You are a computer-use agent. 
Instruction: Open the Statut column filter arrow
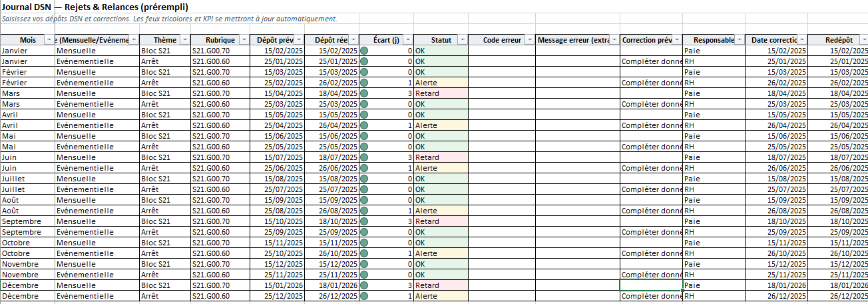461,40
